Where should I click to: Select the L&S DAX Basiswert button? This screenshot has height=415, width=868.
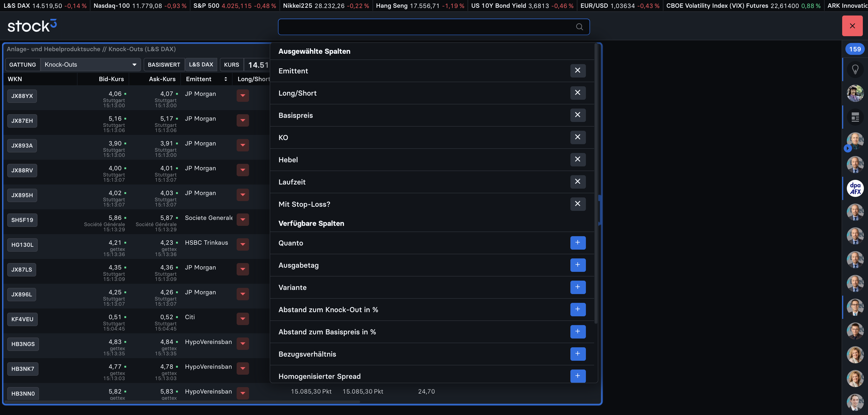point(201,65)
